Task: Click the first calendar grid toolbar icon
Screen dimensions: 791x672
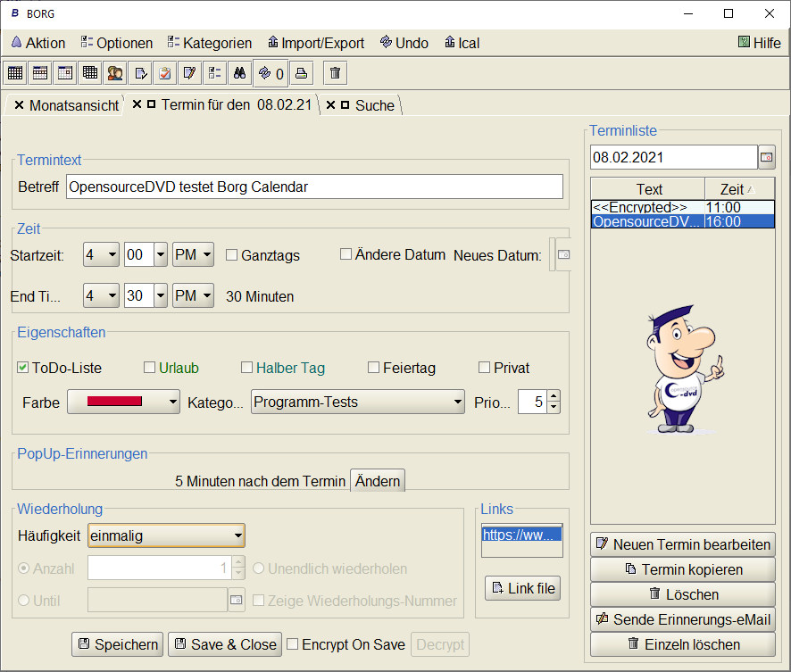Action: (x=16, y=73)
